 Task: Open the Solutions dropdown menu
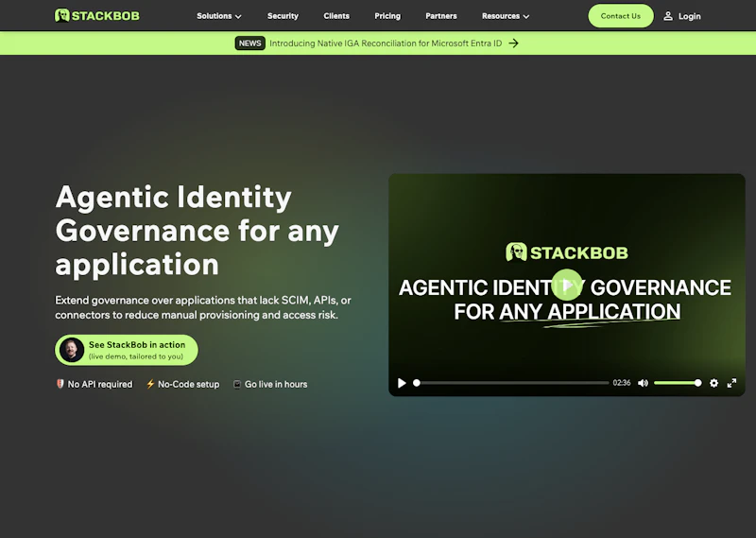pos(219,16)
